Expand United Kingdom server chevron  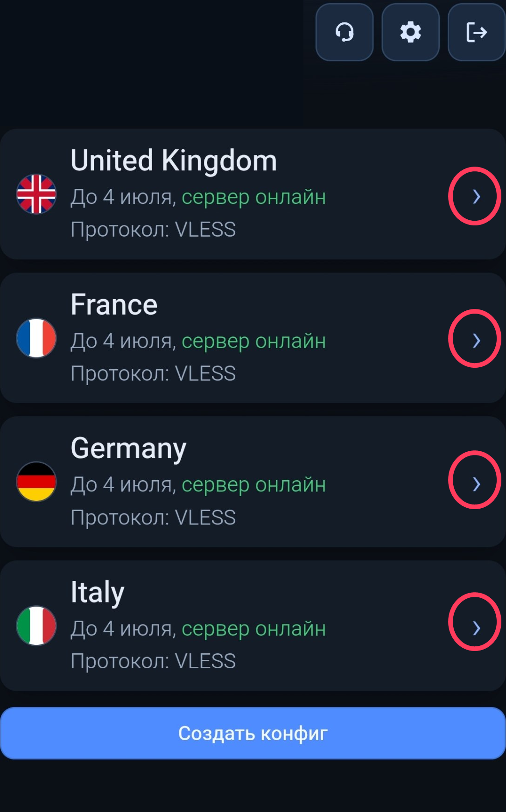click(x=476, y=196)
